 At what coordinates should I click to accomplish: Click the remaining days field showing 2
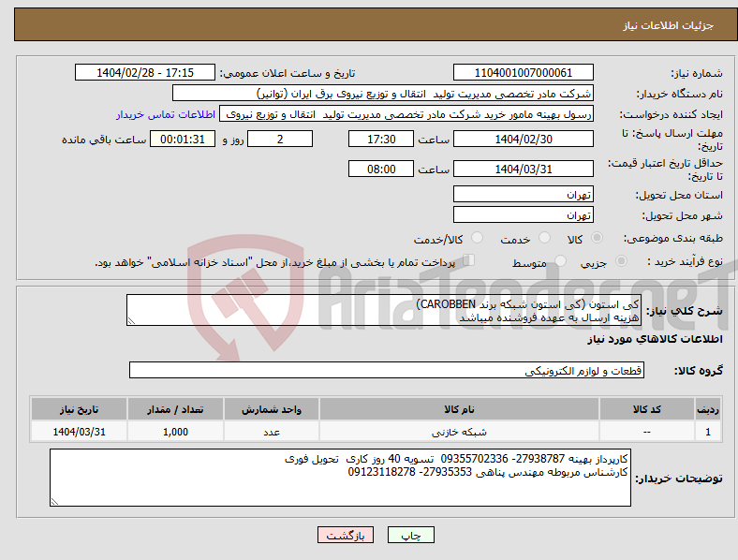click(280, 139)
